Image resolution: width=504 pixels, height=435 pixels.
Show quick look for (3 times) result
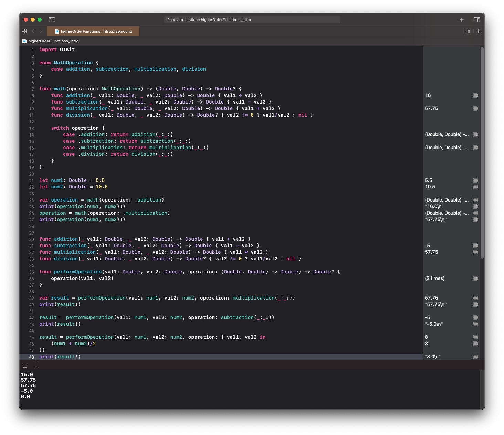coord(475,278)
